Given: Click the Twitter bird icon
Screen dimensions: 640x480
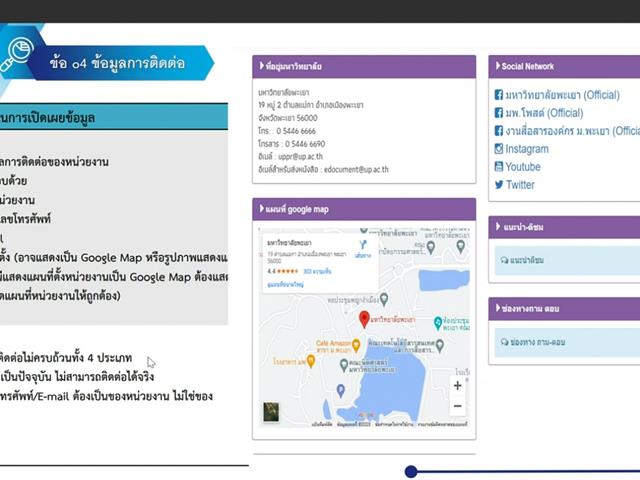Looking at the screenshot, I should [x=499, y=184].
